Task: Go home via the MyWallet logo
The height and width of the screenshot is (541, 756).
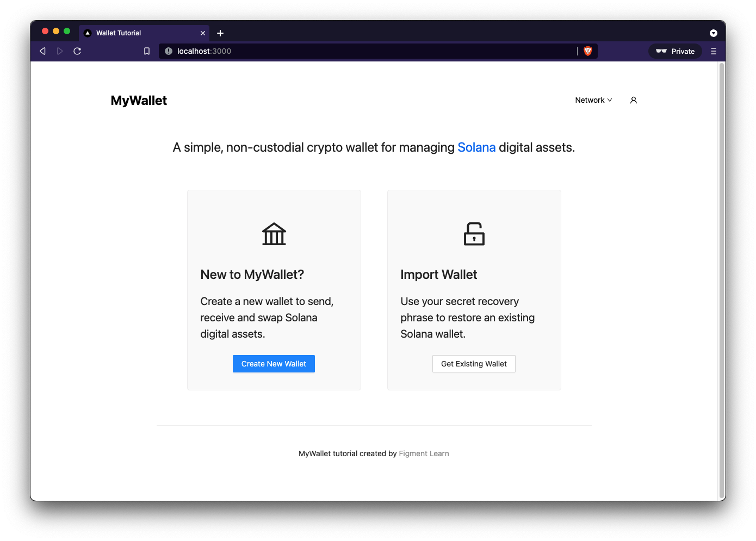Action: (x=139, y=101)
